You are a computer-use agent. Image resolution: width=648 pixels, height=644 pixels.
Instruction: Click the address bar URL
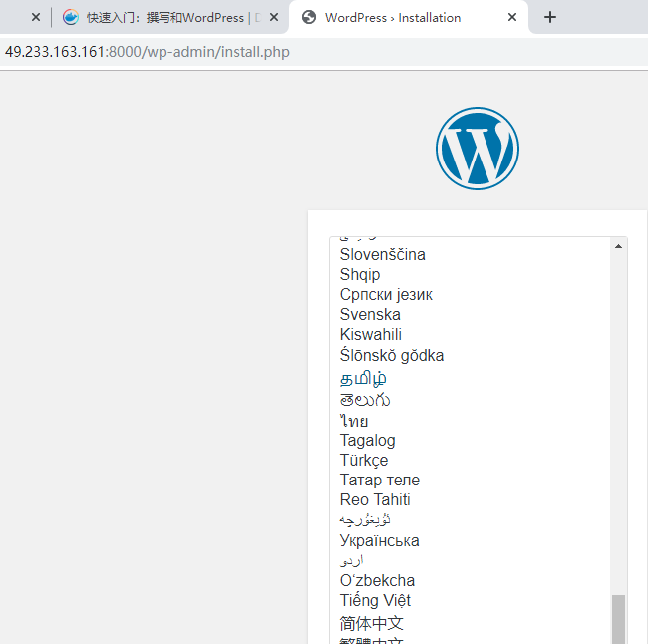tap(148, 52)
